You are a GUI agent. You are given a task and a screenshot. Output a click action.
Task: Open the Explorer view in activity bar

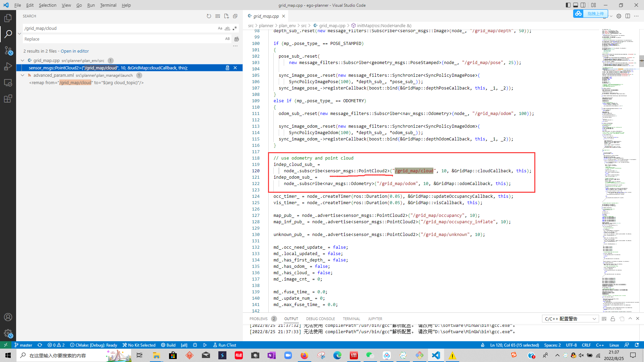[x=8, y=18]
